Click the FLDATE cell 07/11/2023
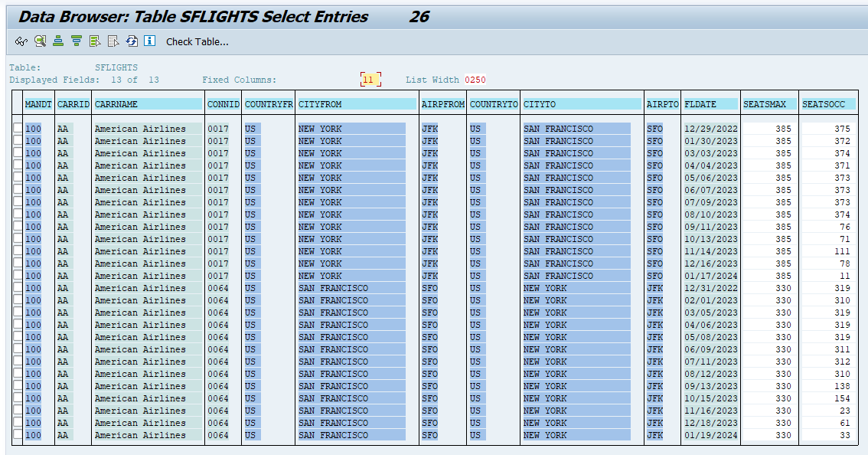 (711, 362)
